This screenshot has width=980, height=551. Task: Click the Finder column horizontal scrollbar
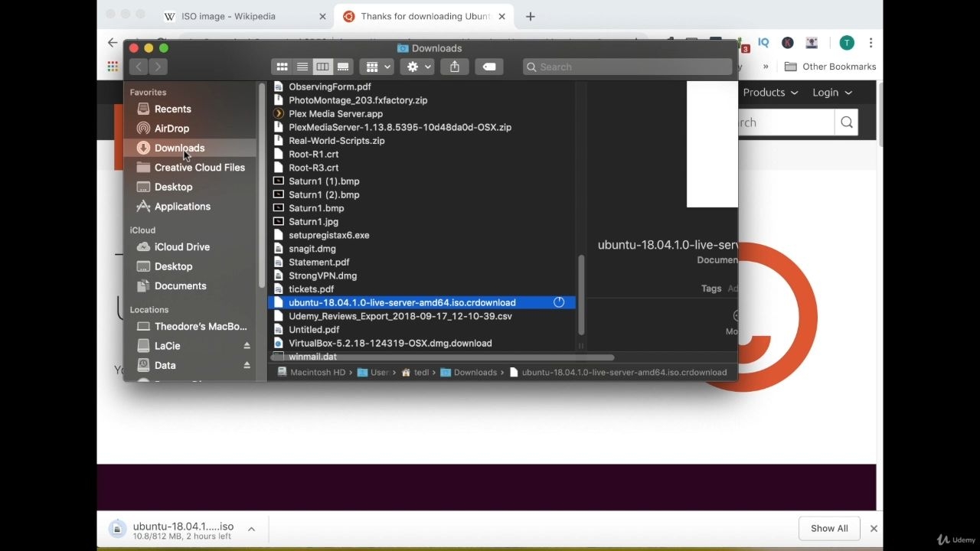point(443,357)
